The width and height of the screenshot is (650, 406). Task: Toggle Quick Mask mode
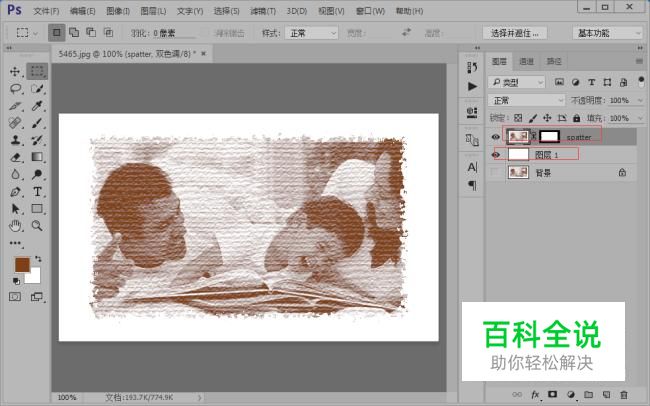tap(15, 297)
